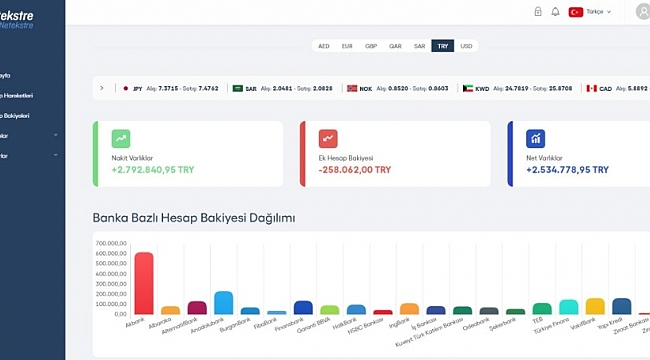Click the green TEB bar
650x360 pixels.
point(542,309)
